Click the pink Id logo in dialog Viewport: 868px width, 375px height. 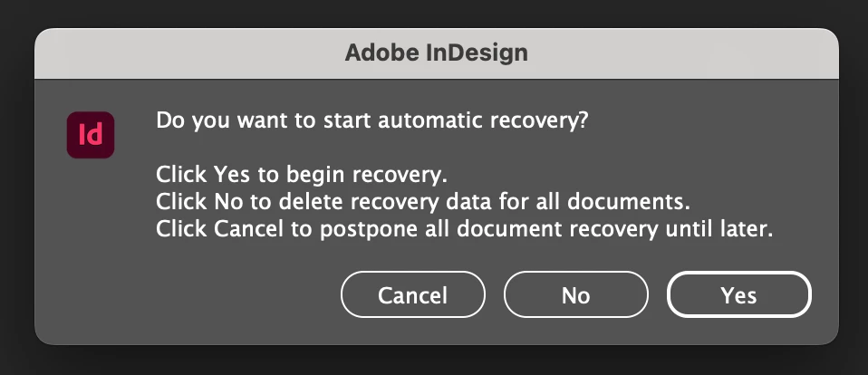click(x=91, y=135)
